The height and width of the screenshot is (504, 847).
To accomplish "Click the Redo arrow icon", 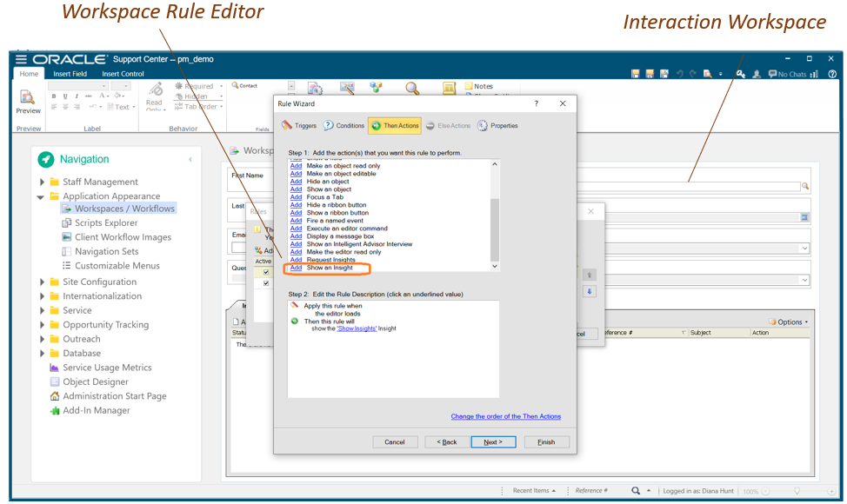I will coord(692,74).
